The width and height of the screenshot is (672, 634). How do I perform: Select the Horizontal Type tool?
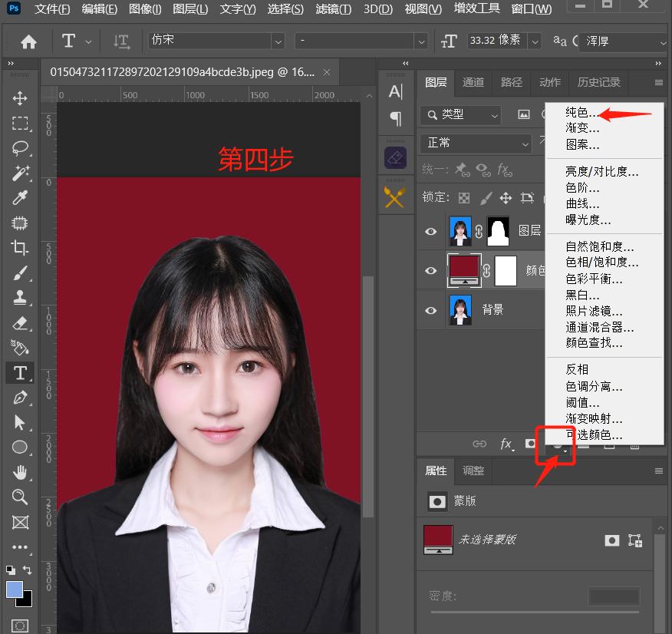[x=20, y=373]
